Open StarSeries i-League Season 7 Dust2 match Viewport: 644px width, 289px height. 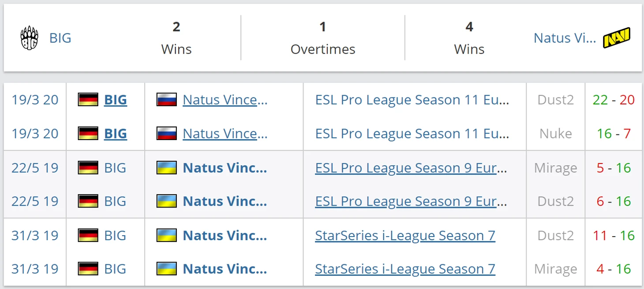(x=405, y=235)
